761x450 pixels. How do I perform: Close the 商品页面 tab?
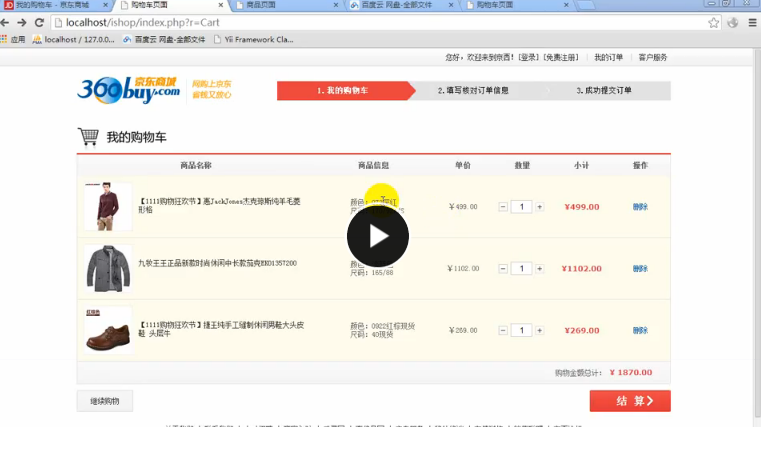click(336, 5)
